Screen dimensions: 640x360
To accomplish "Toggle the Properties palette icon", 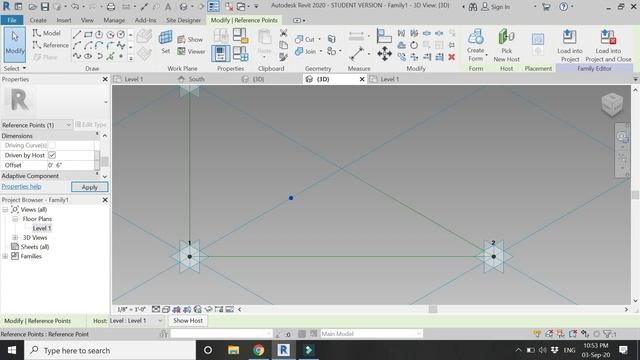I will (x=220, y=53).
